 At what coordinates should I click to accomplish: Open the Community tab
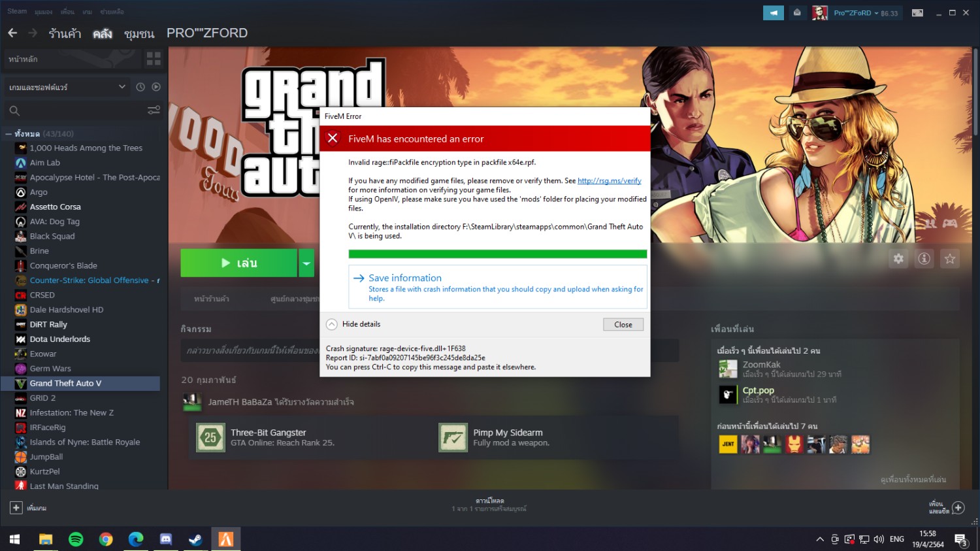[x=139, y=33]
